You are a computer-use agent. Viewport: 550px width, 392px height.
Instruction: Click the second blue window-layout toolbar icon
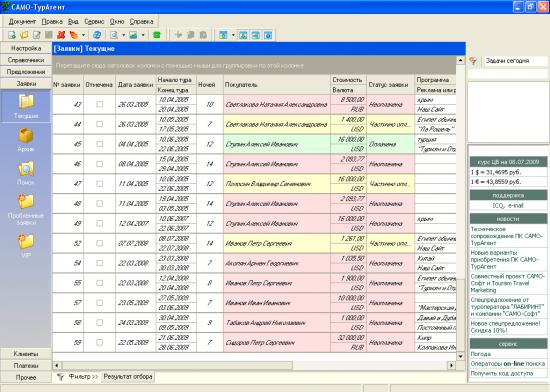click(x=243, y=35)
